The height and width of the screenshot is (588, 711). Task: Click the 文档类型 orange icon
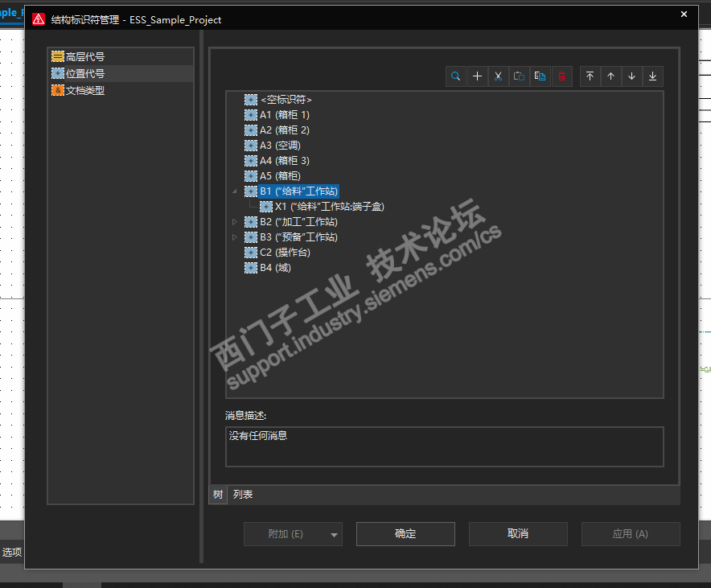point(58,90)
